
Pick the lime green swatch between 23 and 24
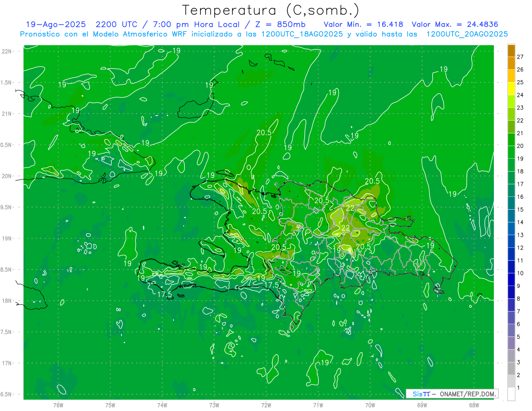click(511, 102)
